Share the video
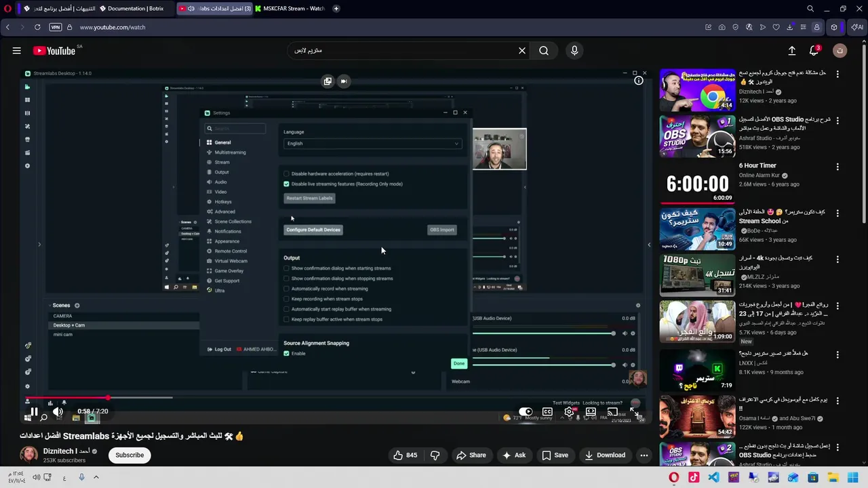 pyautogui.click(x=471, y=455)
